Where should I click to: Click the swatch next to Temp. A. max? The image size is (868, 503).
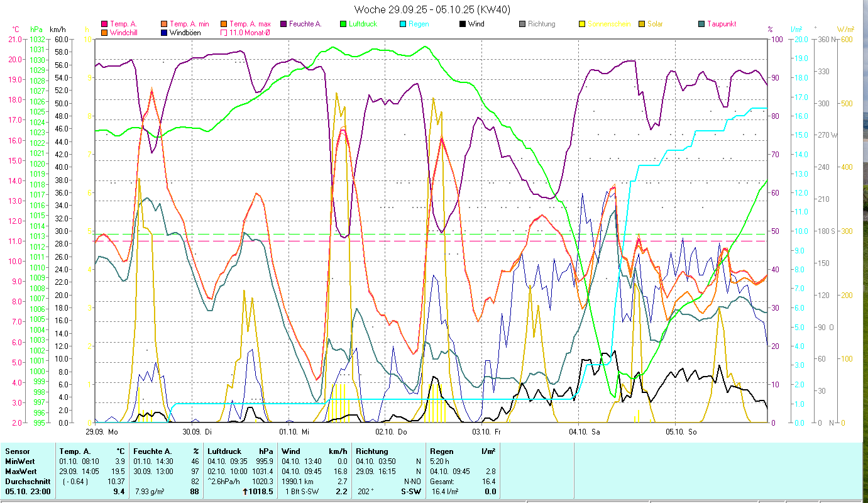[x=224, y=24]
